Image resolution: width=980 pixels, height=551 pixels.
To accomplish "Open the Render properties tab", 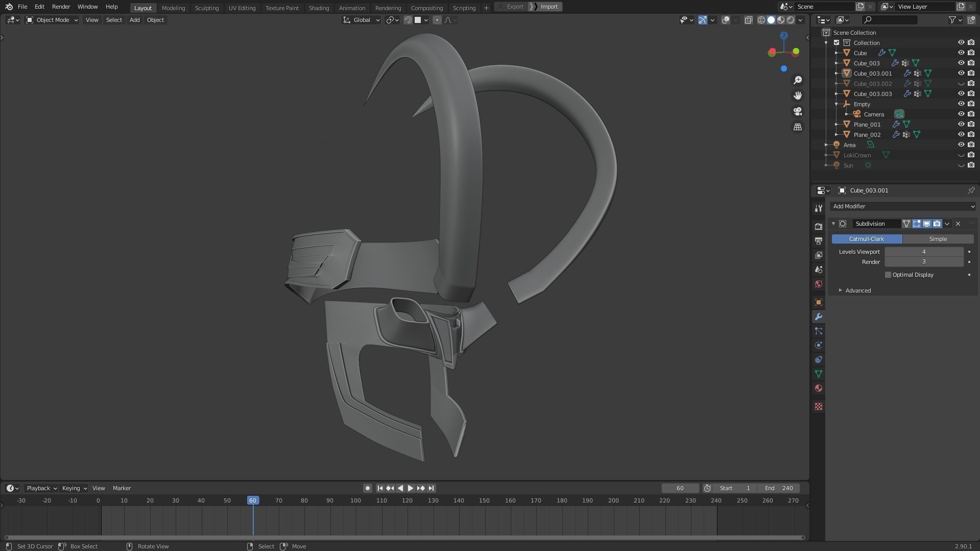I will pos(819,226).
